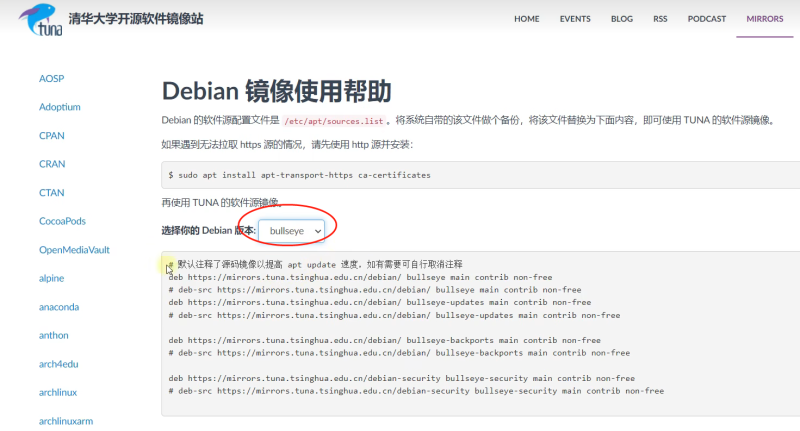The height and width of the screenshot is (431, 800).
Task: Open CTAN mirror help link
Action: tap(52, 193)
